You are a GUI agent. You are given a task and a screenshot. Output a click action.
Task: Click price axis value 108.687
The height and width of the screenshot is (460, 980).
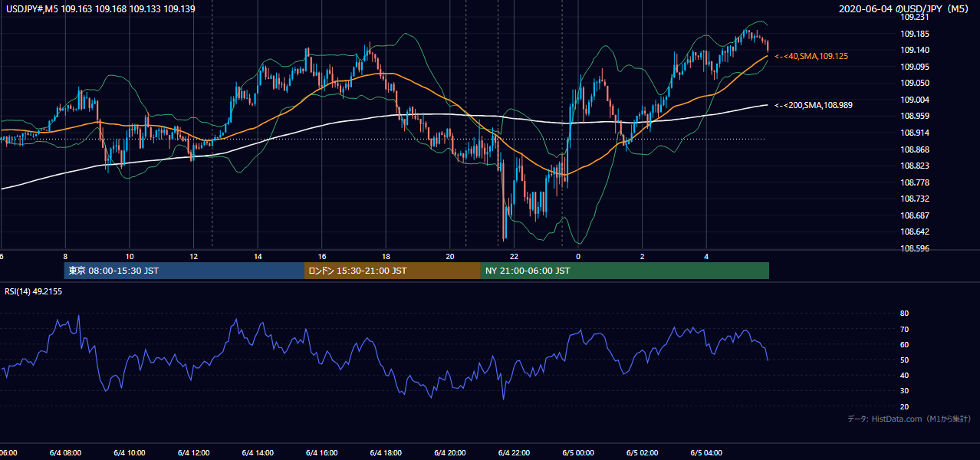coord(915,215)
